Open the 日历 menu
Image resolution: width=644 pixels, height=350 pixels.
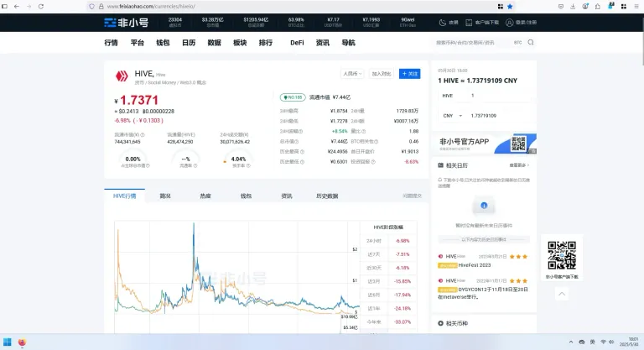tap(189, 43)
